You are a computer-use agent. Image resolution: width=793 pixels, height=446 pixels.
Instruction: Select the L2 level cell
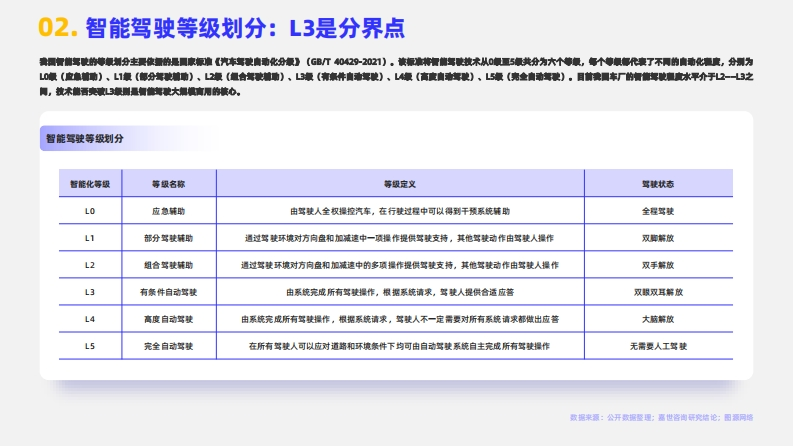click(x=90, y=265)
